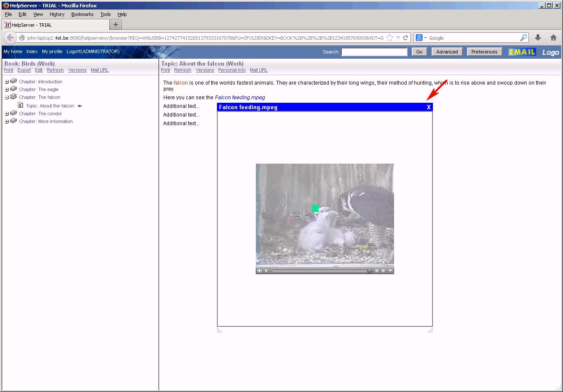Open the History menu
This screenshot has width=563, height=392.
point(57,14)
